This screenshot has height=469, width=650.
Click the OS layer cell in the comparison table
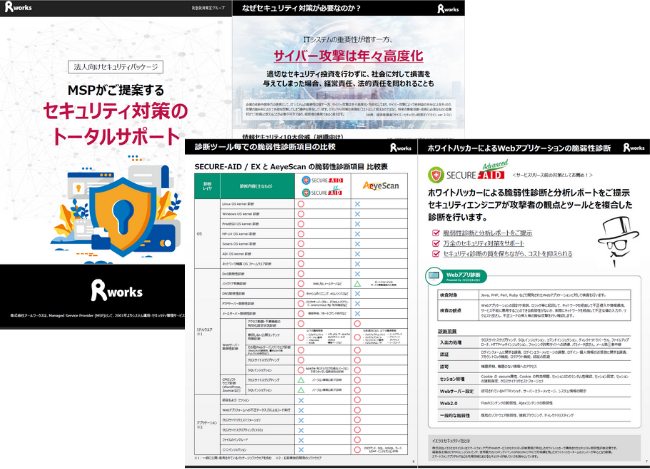[207, 234]
